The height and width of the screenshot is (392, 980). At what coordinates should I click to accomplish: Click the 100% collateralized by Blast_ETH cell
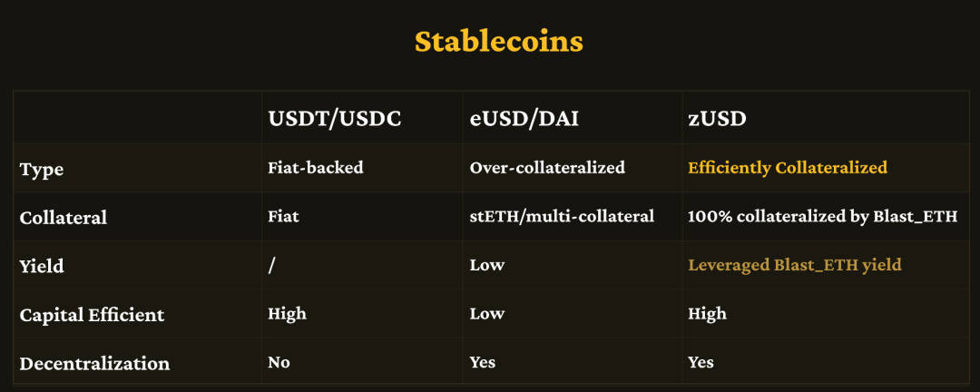[822, 216]
